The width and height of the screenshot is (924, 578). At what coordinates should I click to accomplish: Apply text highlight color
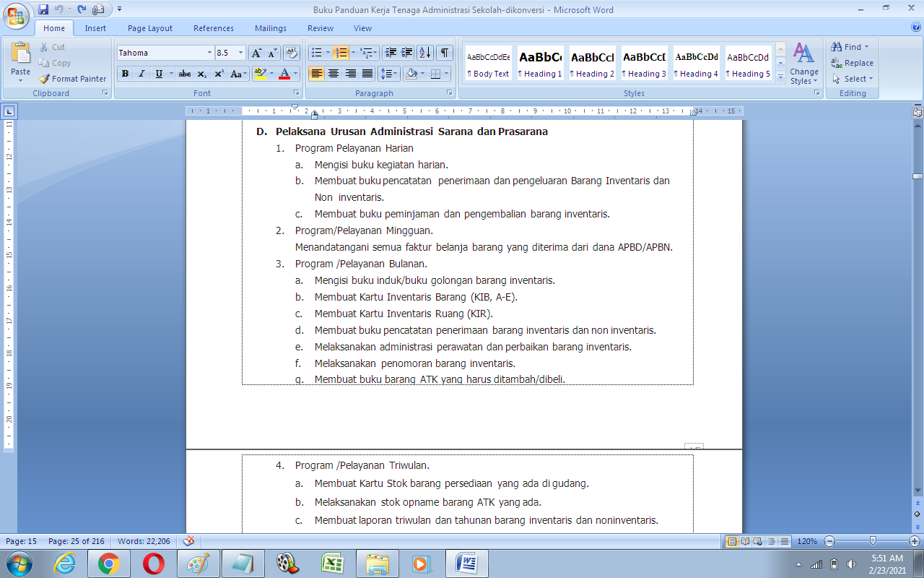(260, 74)
